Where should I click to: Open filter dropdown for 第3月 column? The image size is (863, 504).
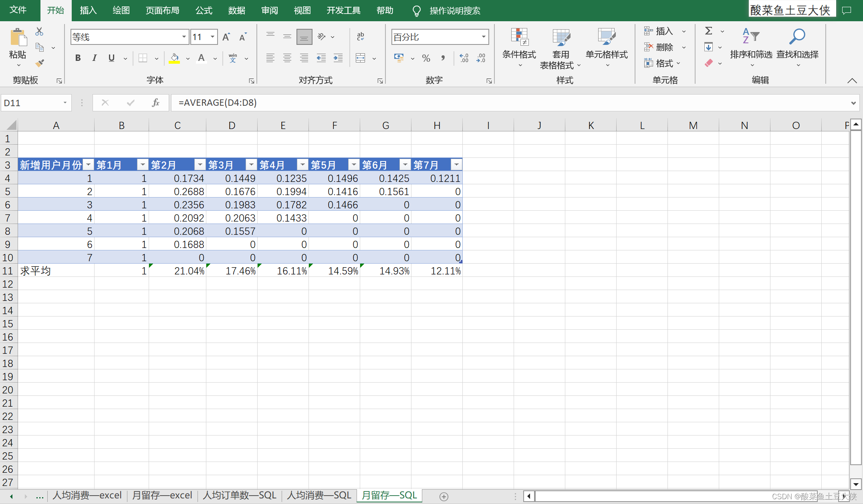coord(251,165)
